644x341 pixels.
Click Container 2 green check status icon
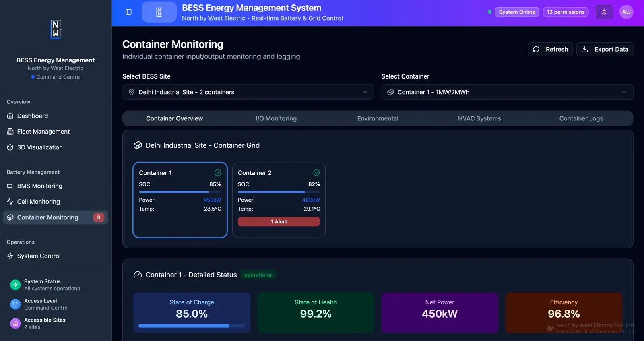point(317,173)
